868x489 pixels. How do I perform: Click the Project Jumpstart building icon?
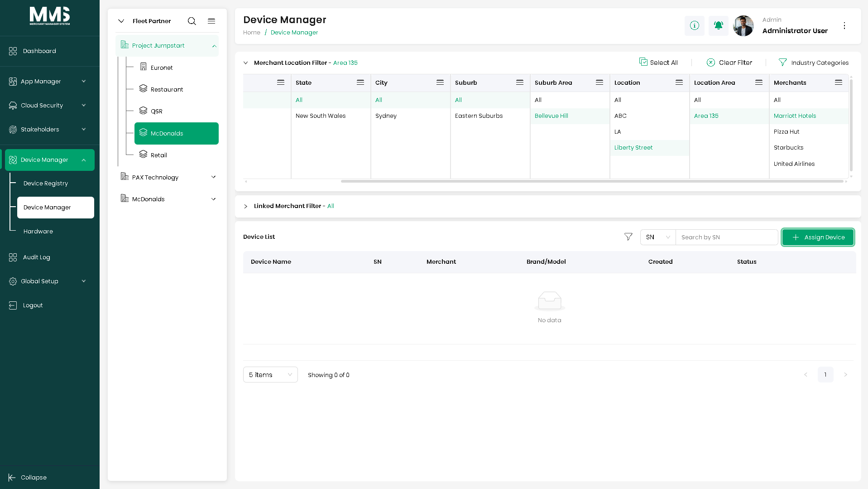(x=125, y=45)
